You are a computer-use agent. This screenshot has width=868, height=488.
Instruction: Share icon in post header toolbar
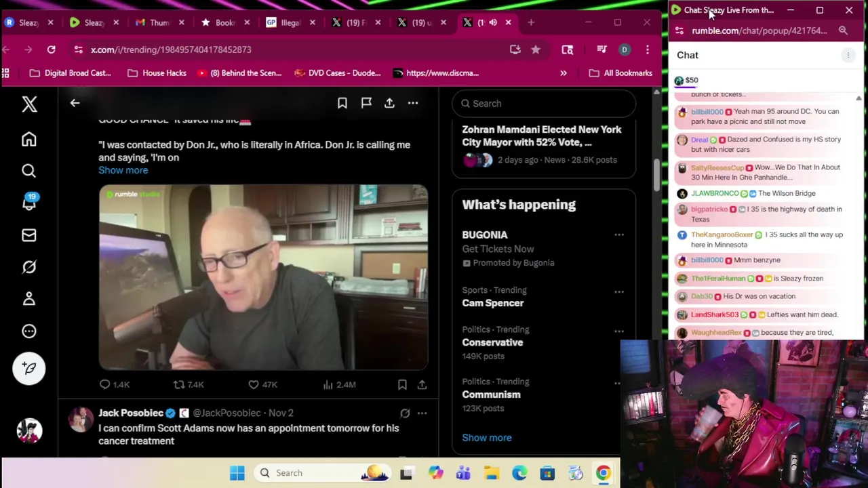389,103
